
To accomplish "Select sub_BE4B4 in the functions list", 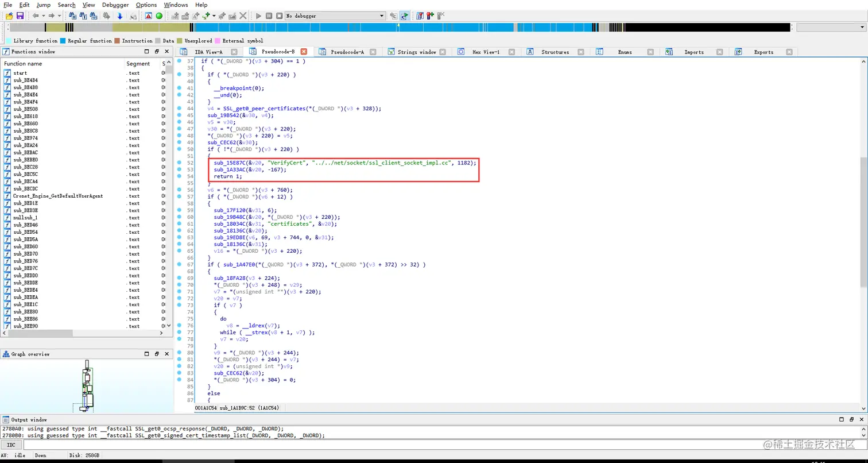I will pyautogui.click(x=83, y=80).
